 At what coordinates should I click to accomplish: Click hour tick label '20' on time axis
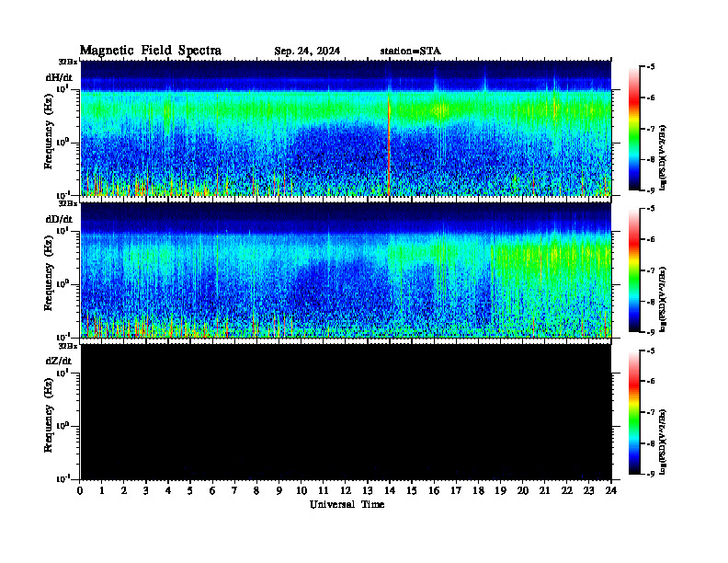point(523,490)
